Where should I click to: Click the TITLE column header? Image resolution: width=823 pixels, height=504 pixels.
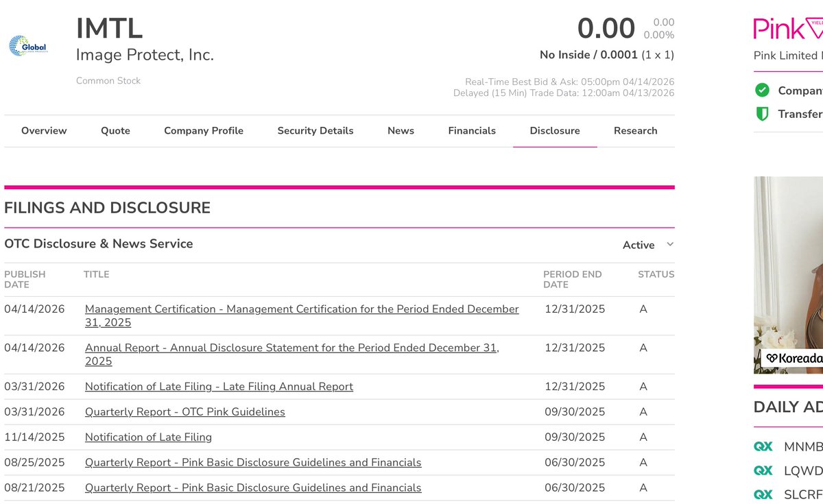[97, 274]
